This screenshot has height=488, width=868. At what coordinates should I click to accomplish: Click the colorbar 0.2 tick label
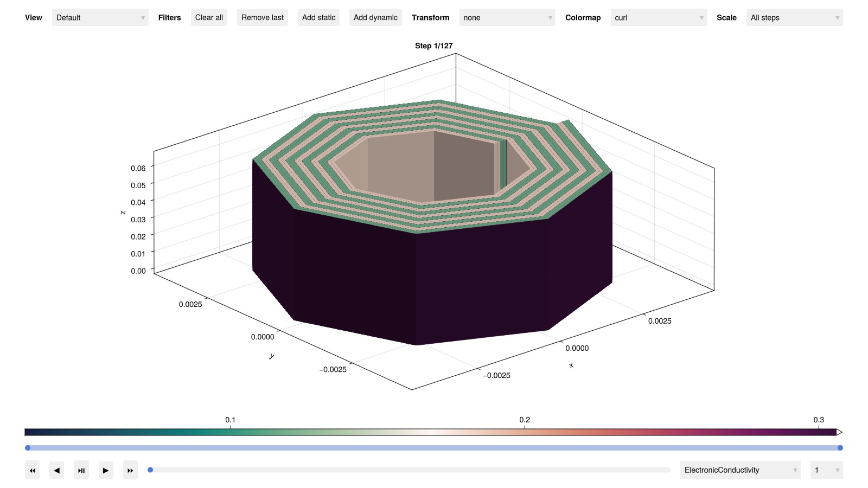[x=525, y=420]
